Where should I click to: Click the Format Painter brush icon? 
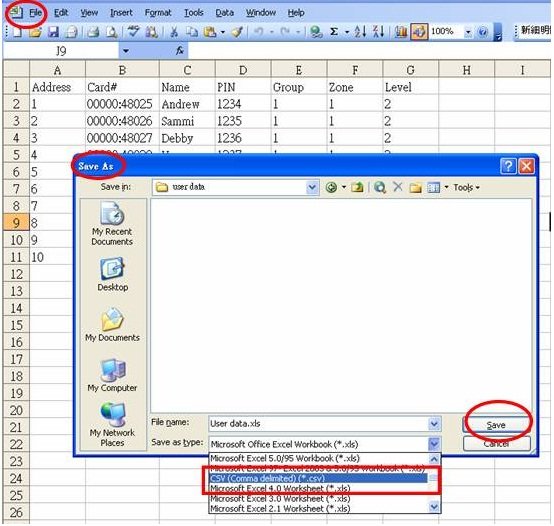[237, 32]
